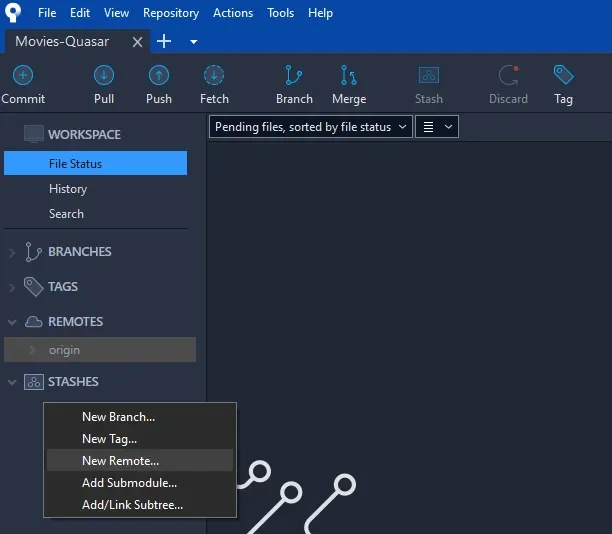Expand the origin remote chevron
The image size is (612, 534).
point(32,350)
